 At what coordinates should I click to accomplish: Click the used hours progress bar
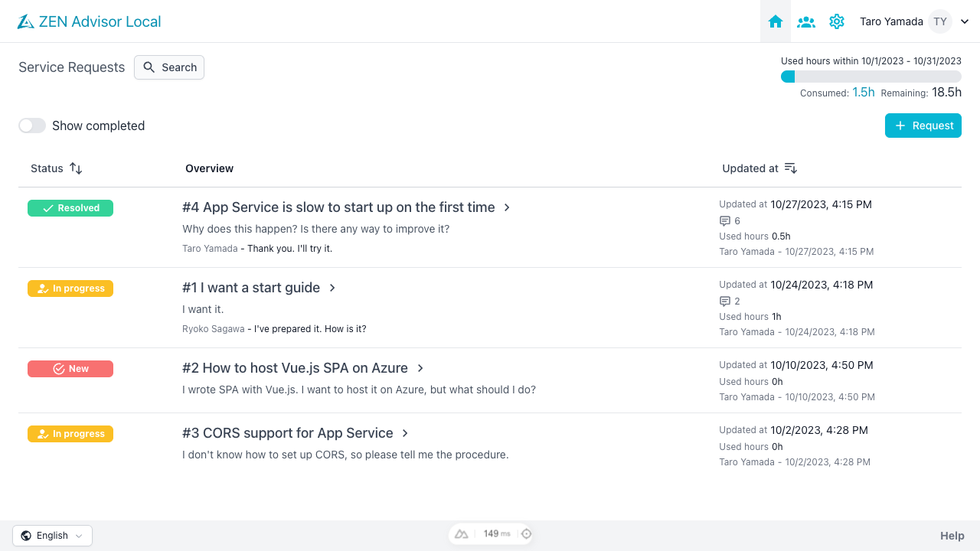coord(871,77)
